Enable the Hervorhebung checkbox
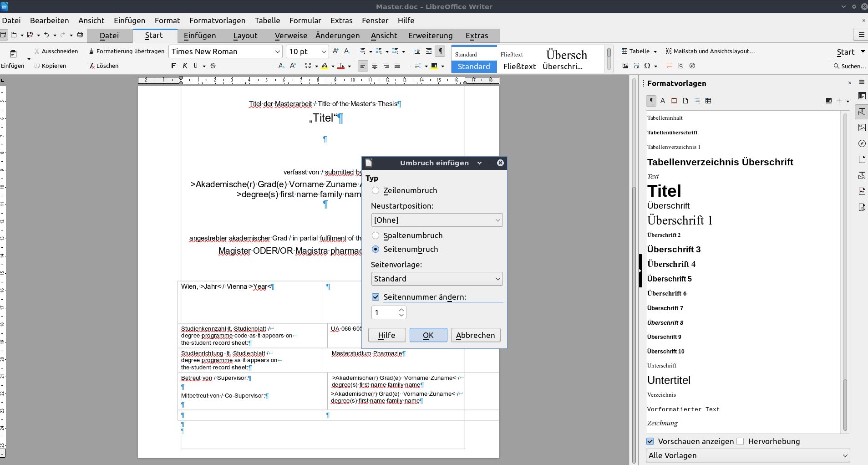The height and width of the screenshot is (465, 868). (740, 441)
